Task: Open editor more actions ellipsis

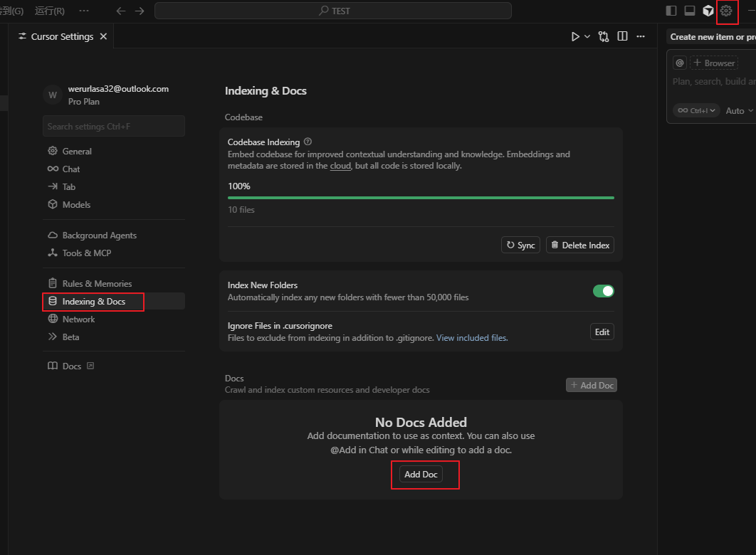Action: (x=640, y=36)
